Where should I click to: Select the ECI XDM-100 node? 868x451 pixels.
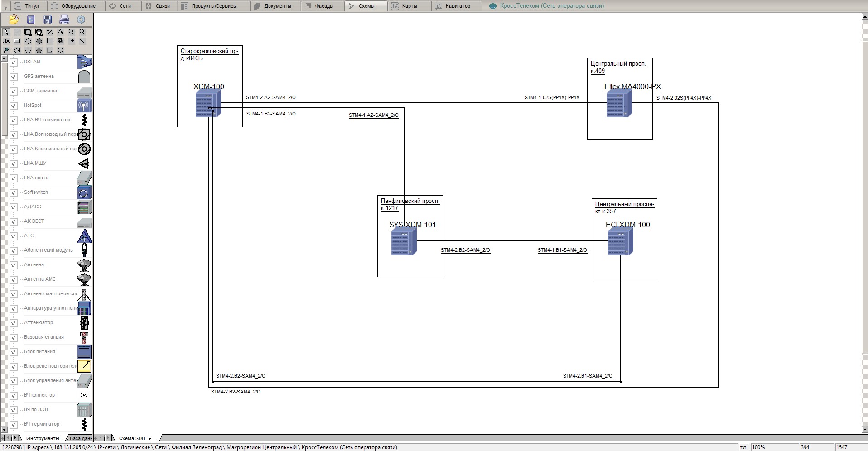pyautogui.click(x=620, y=242)
